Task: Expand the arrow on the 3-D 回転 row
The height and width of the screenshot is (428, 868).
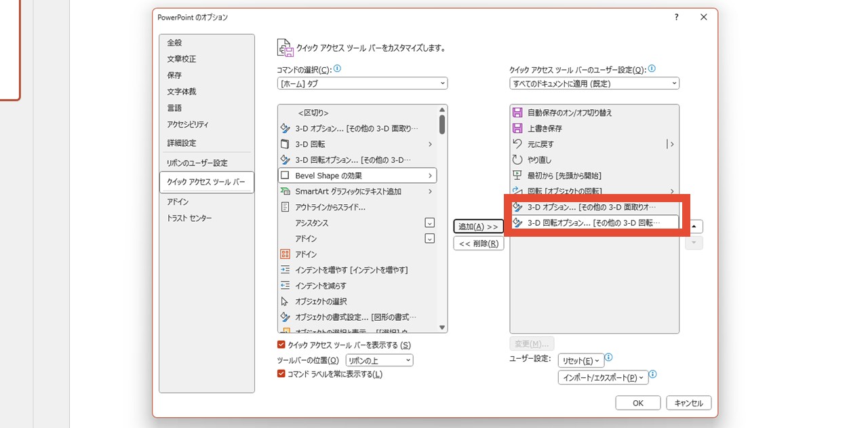Action: [430, 144]
